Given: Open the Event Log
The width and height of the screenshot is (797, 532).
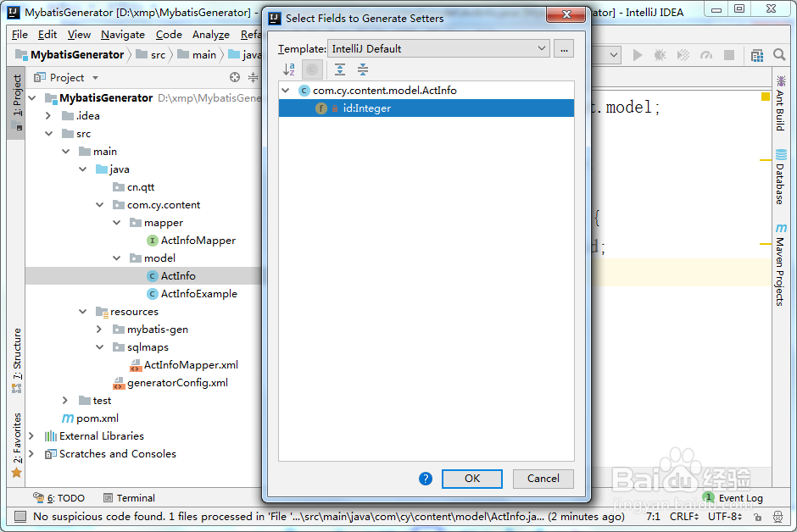Looking at the screenshot, I should point(733,498).
